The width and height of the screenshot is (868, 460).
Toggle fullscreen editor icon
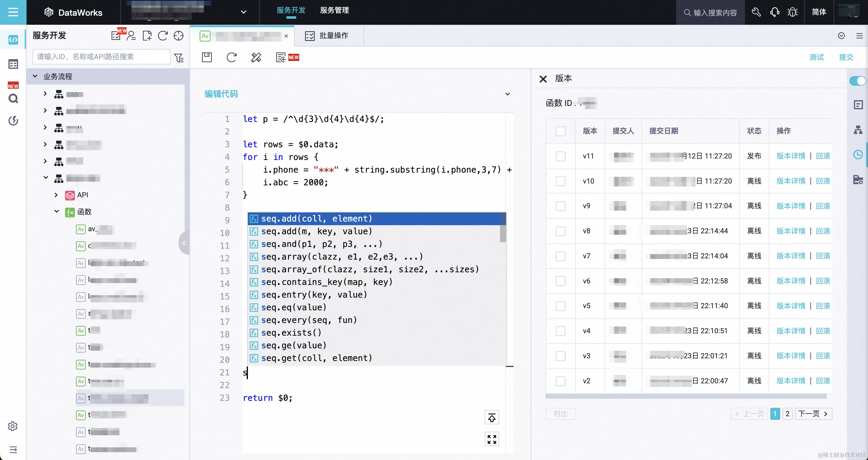pyautogui.click(x=492, y=439)
